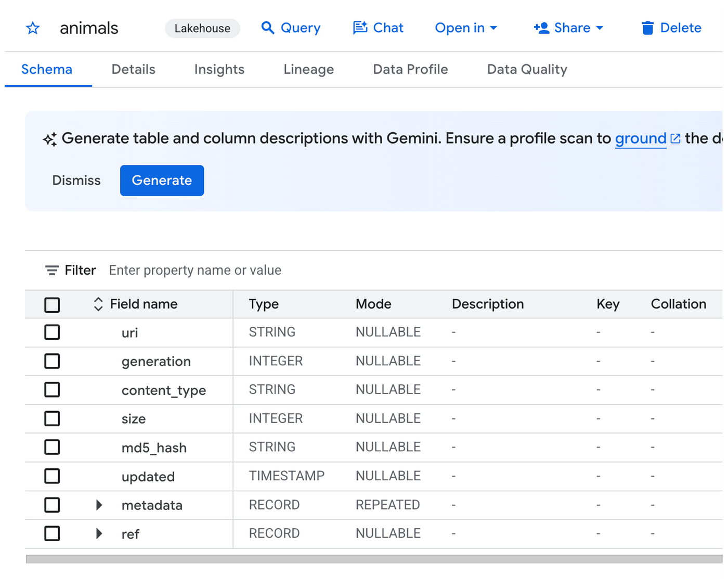This screenshot has height=587, width=728.
Task: Click the Chat sparkle icon
Action: click(360, 28)
